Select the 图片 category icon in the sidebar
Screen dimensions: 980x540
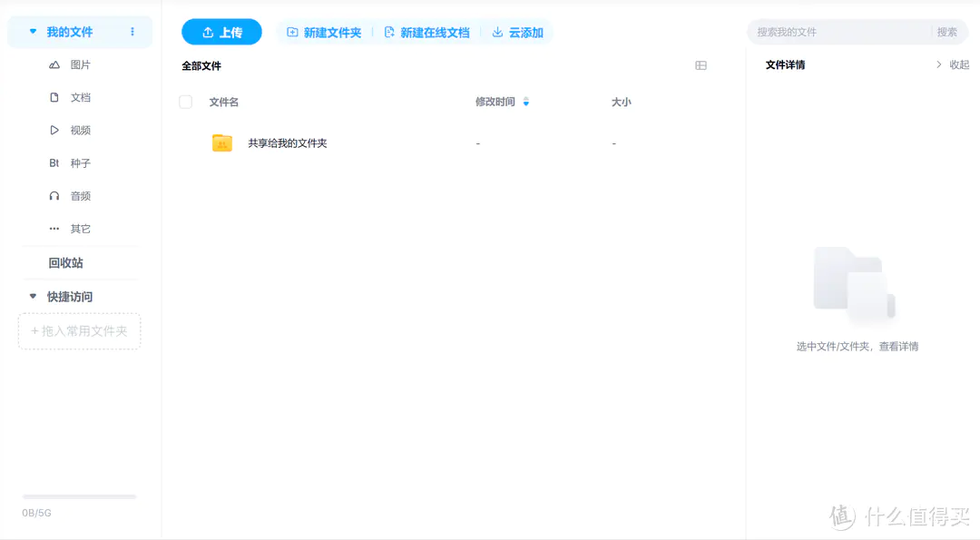tap(56, 64)
